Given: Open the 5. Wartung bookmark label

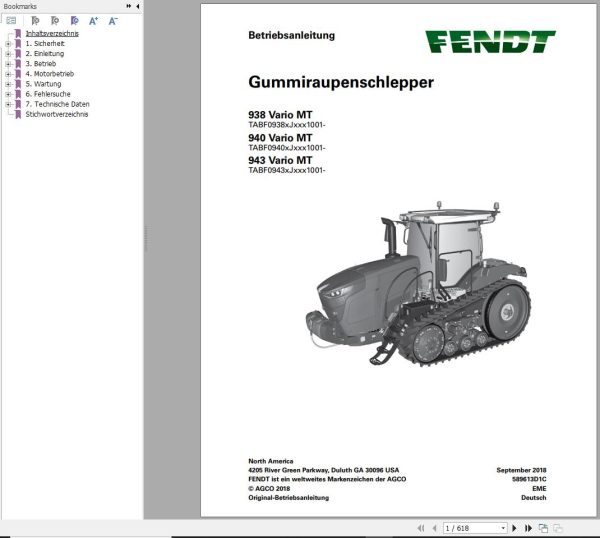Looking at the screenshot, I should [x=43, y=84].
